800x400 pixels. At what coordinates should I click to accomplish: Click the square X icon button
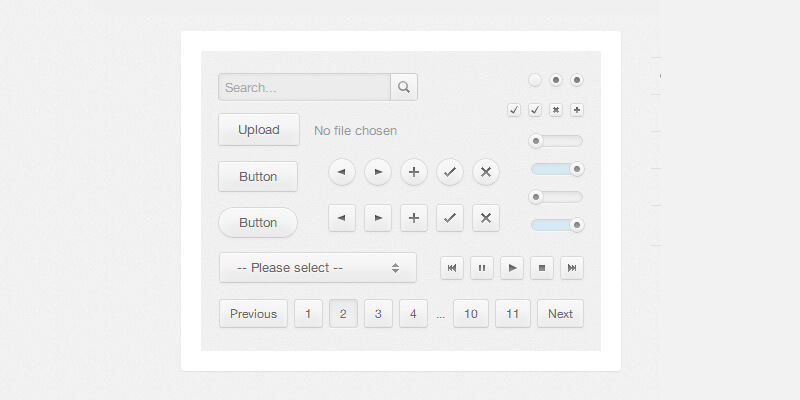486,217
